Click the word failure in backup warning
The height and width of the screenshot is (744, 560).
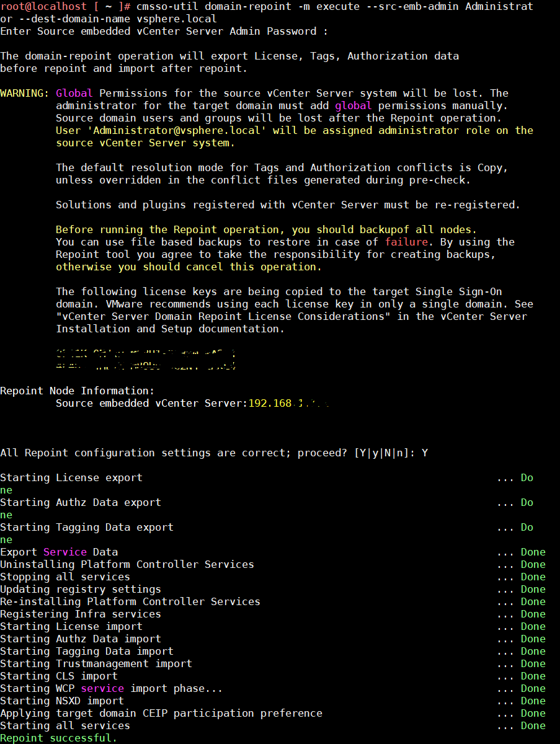406,242
